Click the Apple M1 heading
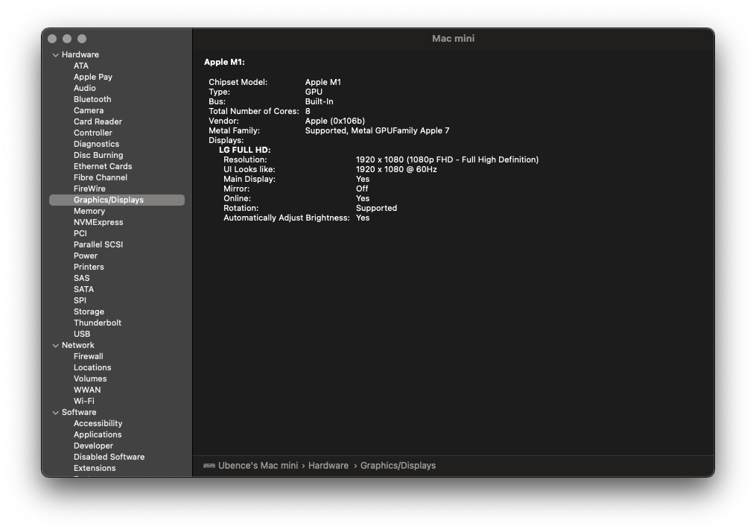 tap(224, 63)
